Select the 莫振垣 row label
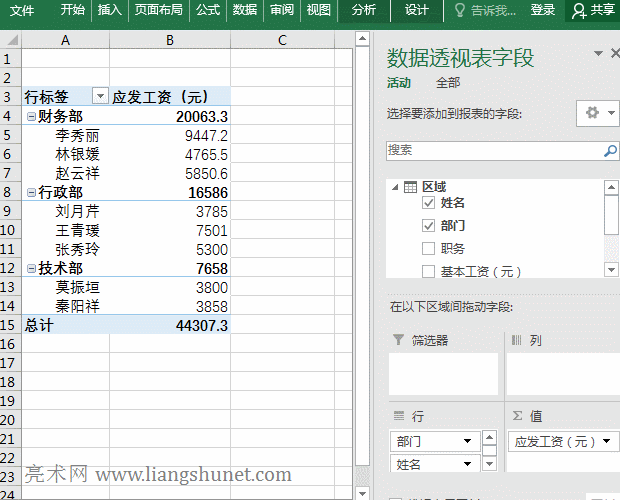The image size is (620, 500). point(78,287)
